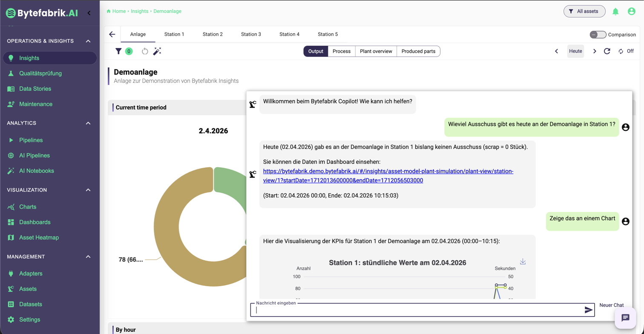The width and height of the screenshot is (644, 334).
Task: Click the reload data icon beside Heute
Action: click(607, 51)
